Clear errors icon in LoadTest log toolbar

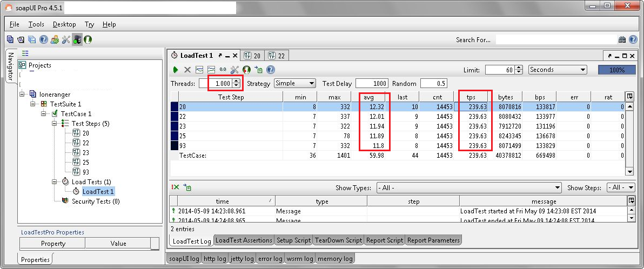click(x=176, y=187)
